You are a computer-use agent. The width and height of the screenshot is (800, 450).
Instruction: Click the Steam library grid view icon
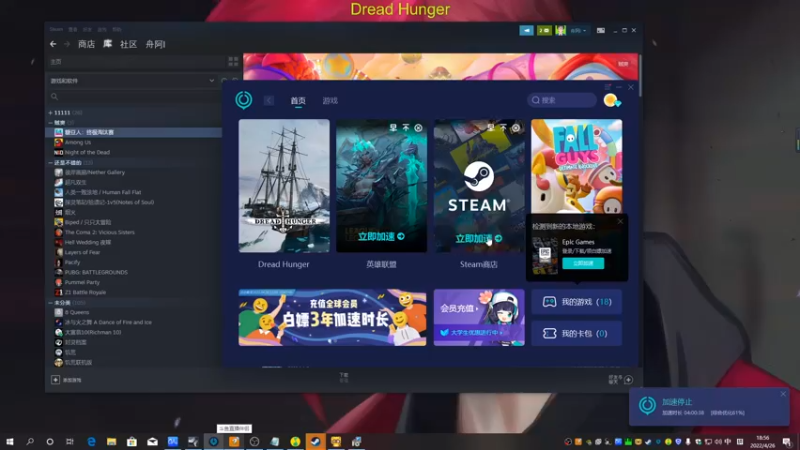pos(233,62)
